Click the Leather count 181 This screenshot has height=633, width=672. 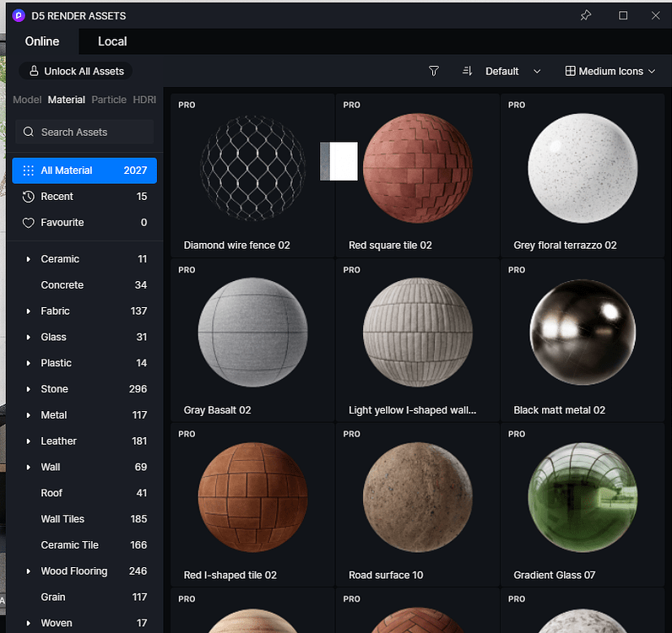click(x=139, y=441)
